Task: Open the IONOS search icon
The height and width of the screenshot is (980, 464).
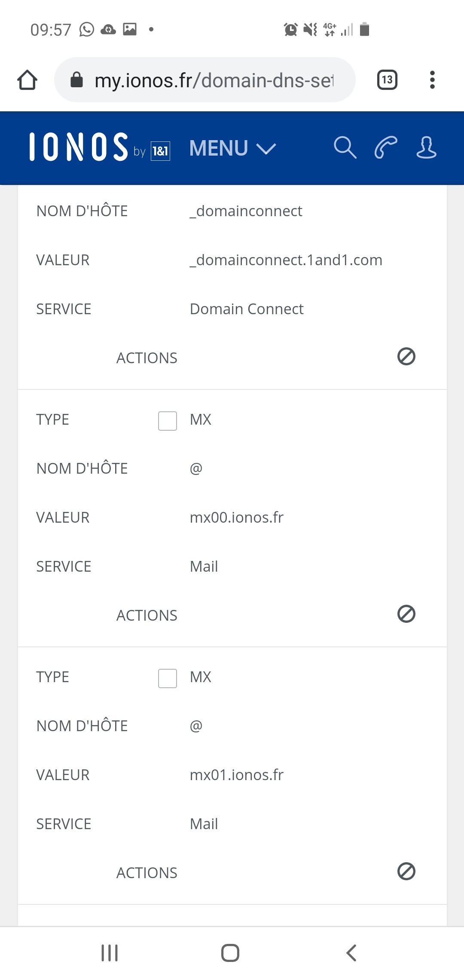Action: pos(345,148)
